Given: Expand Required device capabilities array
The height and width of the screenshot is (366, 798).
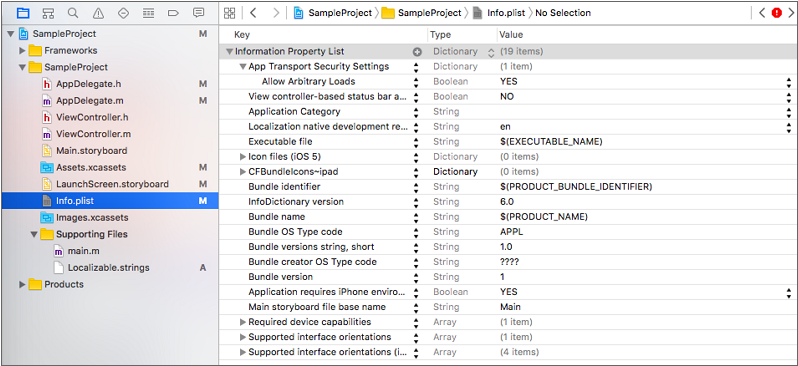Looking at the screenshot, I should point(243,322).
